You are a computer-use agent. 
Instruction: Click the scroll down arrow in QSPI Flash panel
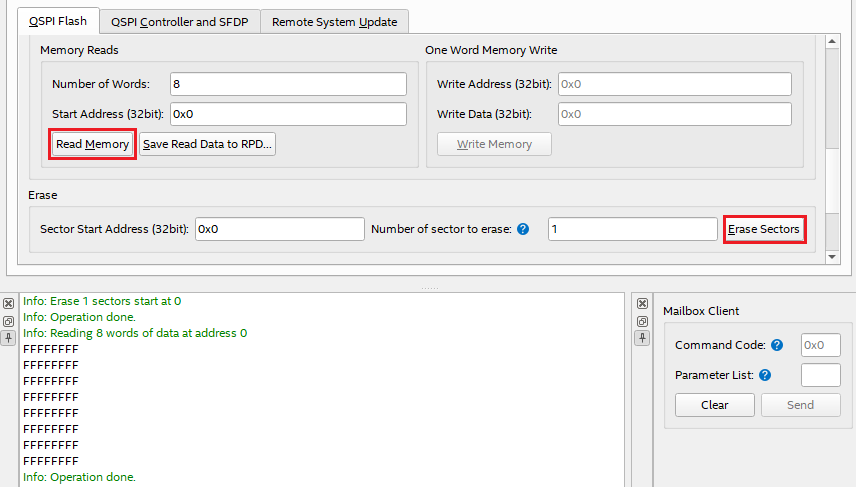833,257
